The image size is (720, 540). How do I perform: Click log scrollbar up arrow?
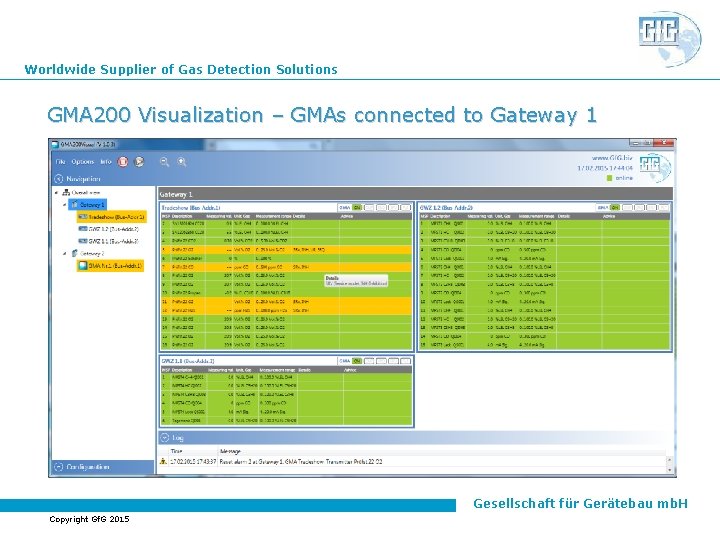(669, 460)
